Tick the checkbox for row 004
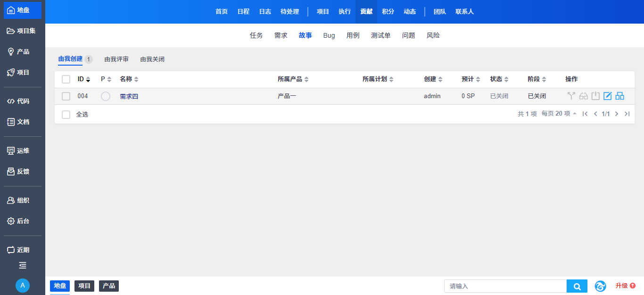Image resolution: width=644 pixels, height=295 pixels. pyautogui.click(x=66, y=96)
